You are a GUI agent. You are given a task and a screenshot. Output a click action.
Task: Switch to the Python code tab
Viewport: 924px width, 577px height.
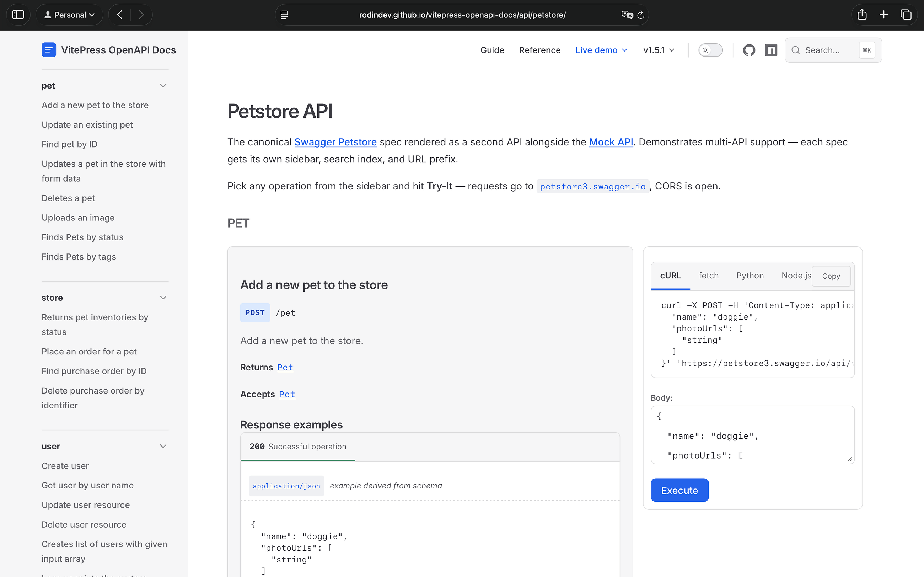pos(750,276)
